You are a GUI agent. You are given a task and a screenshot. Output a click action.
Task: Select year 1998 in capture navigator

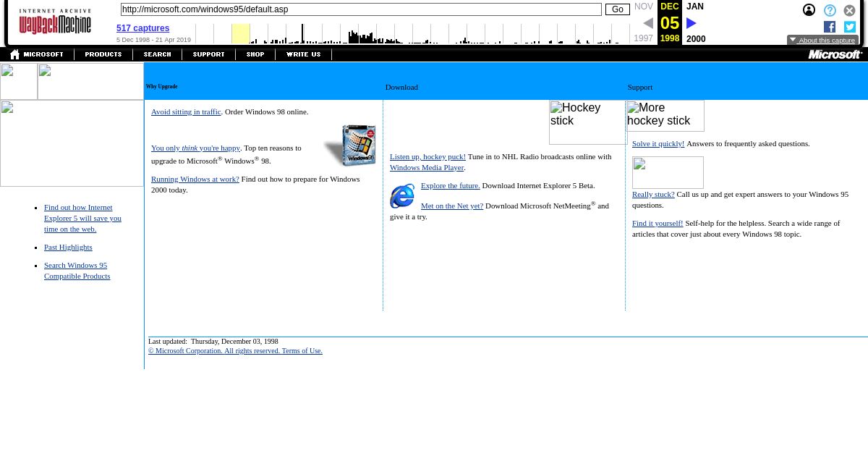coord(670,39)
